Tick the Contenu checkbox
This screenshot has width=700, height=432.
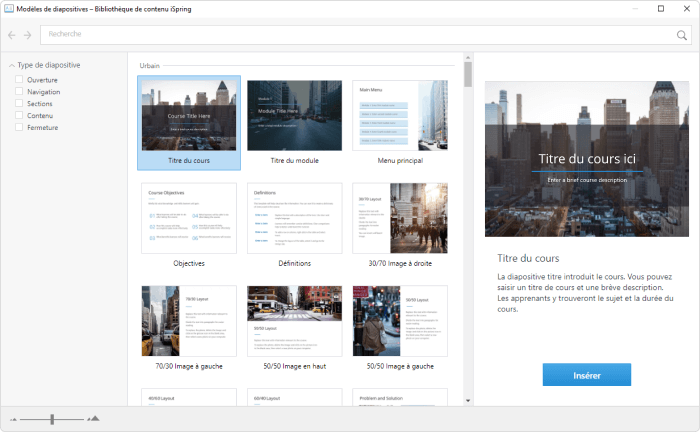19,115
